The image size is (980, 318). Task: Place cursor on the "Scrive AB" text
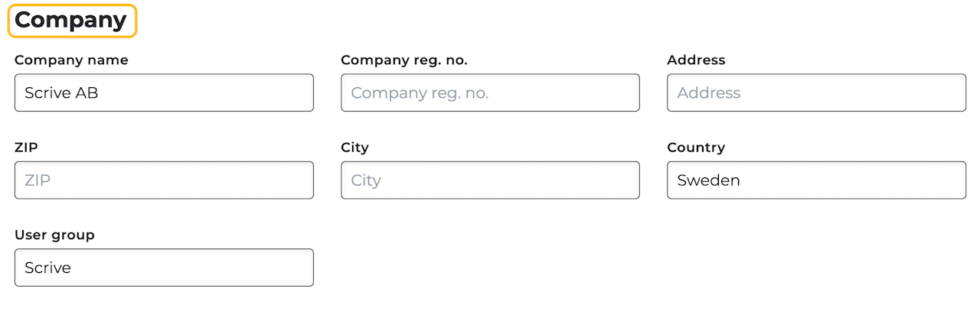click(x=61, y=93)
